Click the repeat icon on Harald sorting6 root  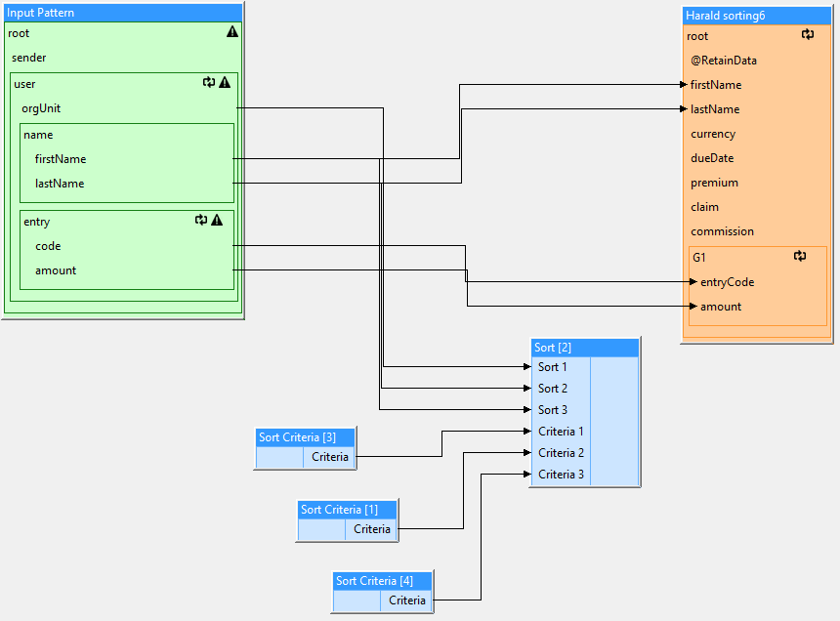coord(808,35)
